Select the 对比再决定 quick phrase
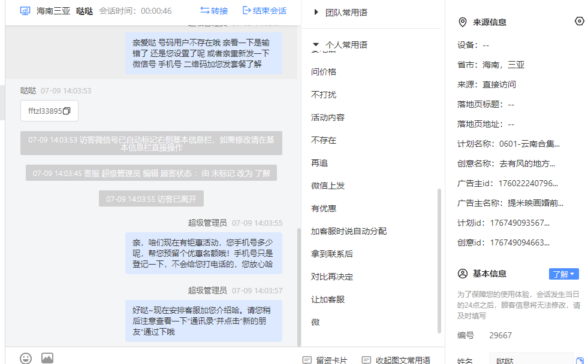 click(332, 277)
